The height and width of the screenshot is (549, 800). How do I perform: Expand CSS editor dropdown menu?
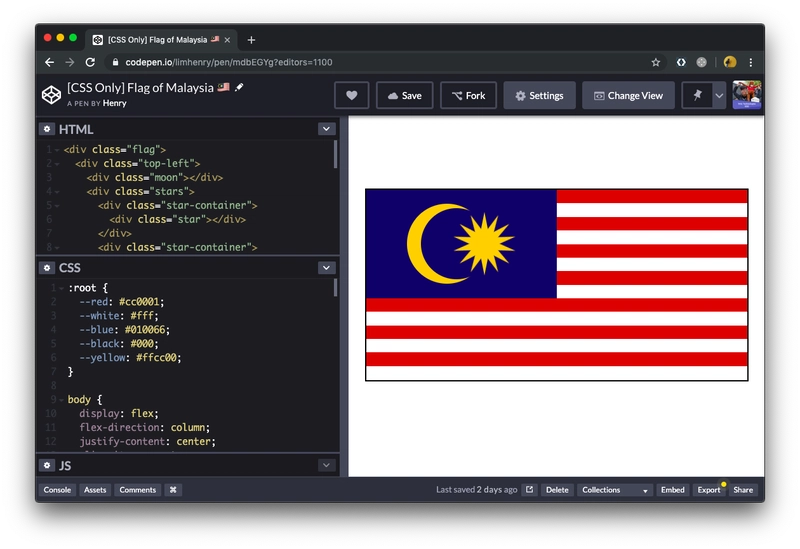[327, 268]
